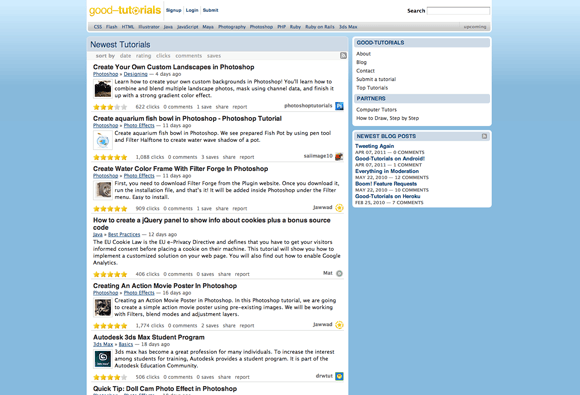Open Water Color Frame tutorial thumbnail
Image resolution: width=580 pixels, height=395 pixels.
(103, 190)
